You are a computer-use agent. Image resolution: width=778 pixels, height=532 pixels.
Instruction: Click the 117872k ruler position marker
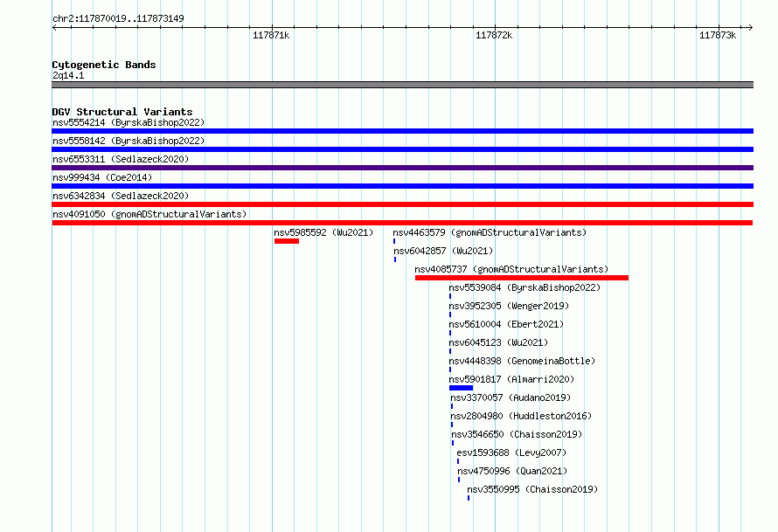coord(494,35)
